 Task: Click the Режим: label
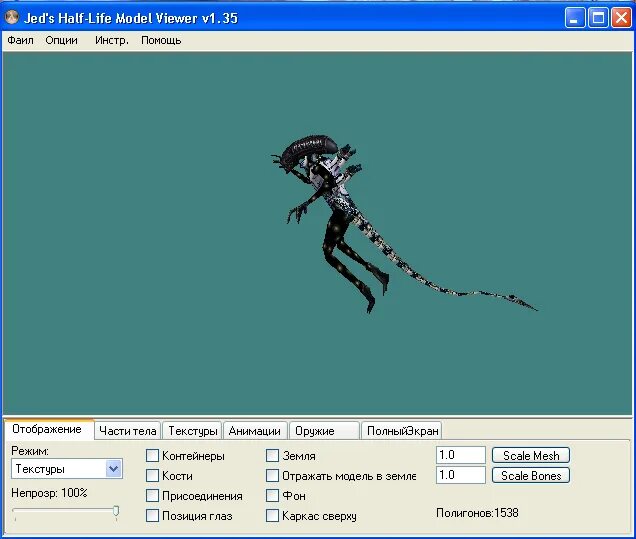click(30, 451)
